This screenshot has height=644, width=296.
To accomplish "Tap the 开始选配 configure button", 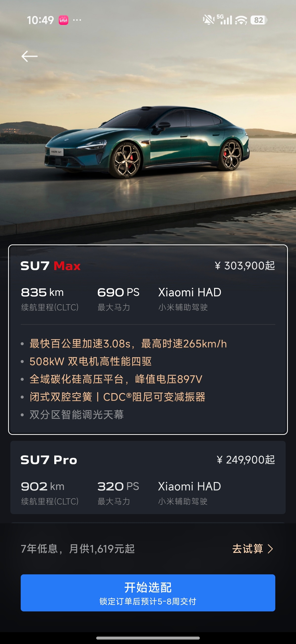I will coord(148,593).
